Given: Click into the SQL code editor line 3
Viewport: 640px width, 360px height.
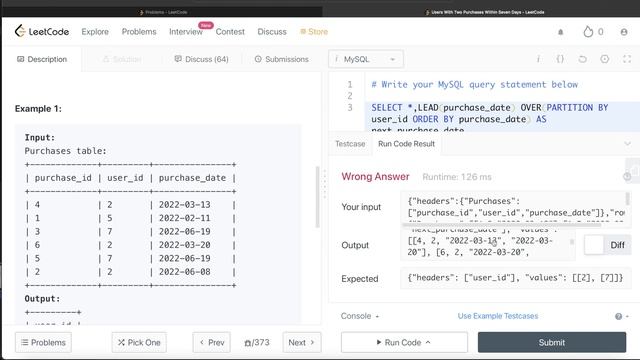Looking at the screenshot, I should [502, 118].
